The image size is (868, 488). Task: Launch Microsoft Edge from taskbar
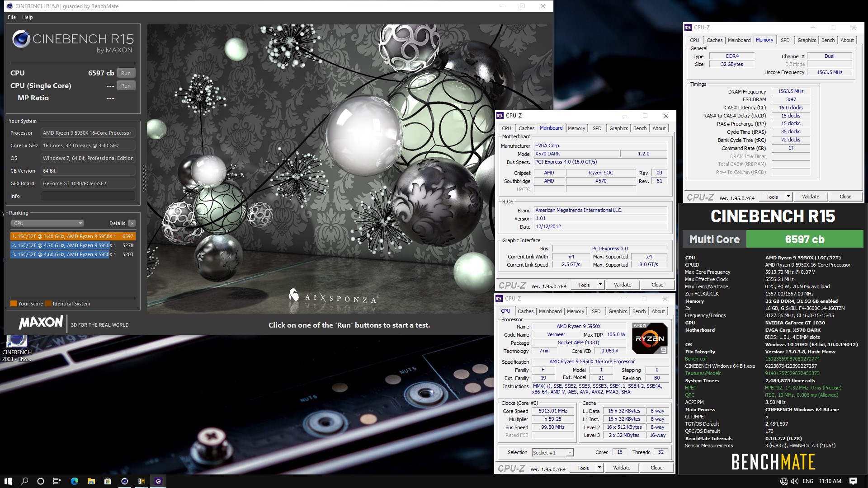(75, 481)
